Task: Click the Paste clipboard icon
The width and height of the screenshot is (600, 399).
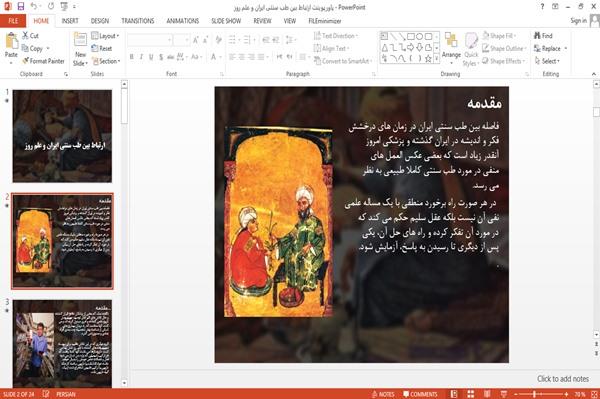Action: [x=11, y=41]
